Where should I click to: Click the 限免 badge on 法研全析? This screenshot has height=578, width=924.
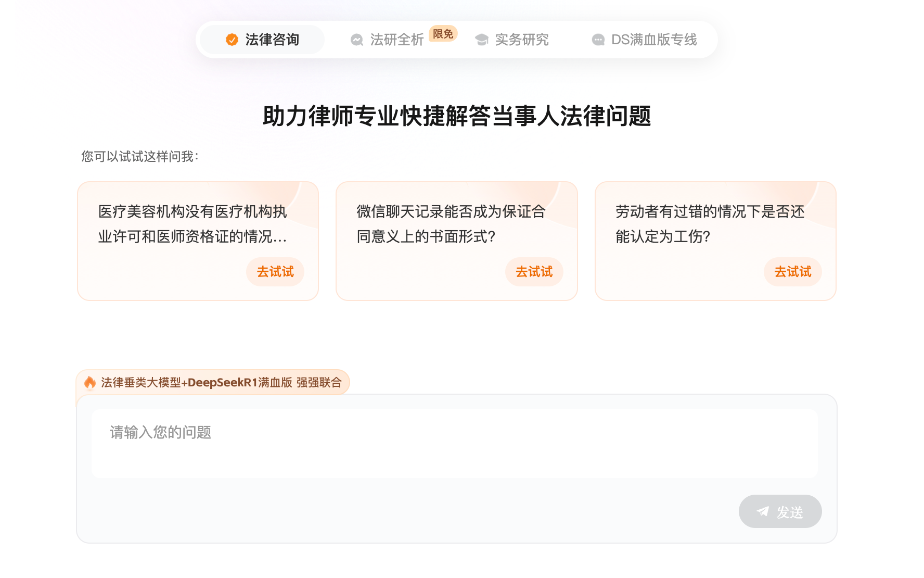coord(443,34)
